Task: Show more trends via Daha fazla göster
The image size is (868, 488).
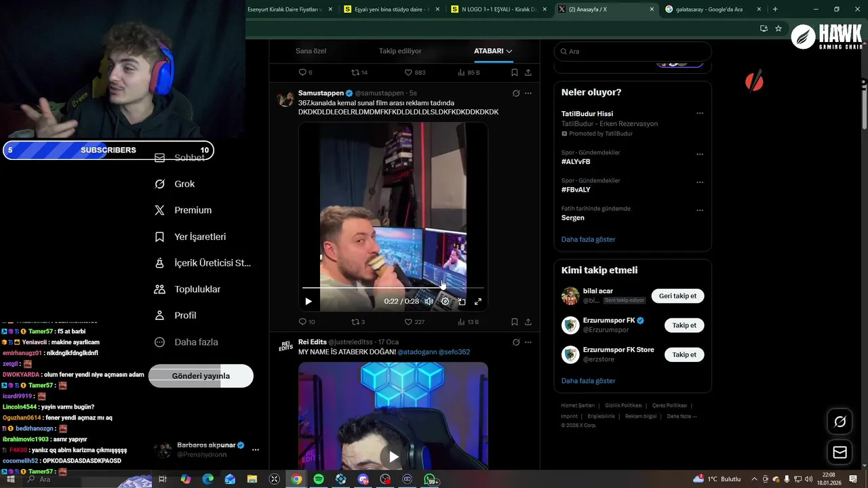Action: click(x=588, y=239)
